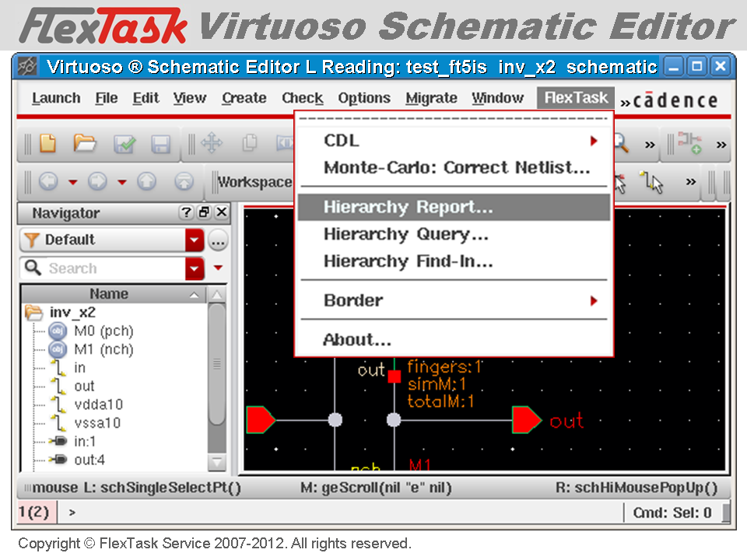Click the Save floppy disk icon
This screenshot has height=560, width=747.
[160, 144]
